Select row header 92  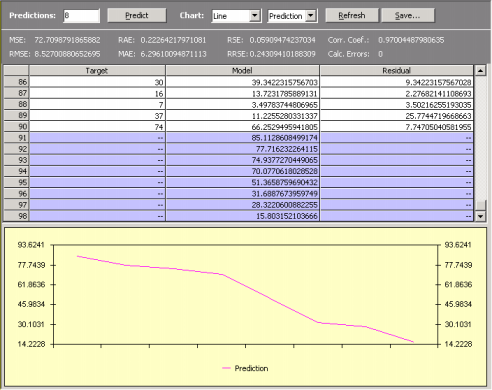tap(16, 149)
